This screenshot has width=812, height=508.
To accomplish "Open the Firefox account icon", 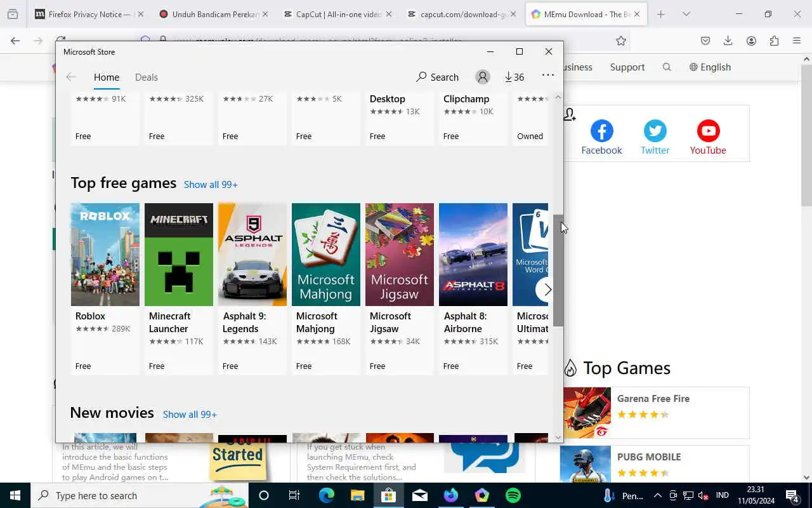I will click(751, 41).
